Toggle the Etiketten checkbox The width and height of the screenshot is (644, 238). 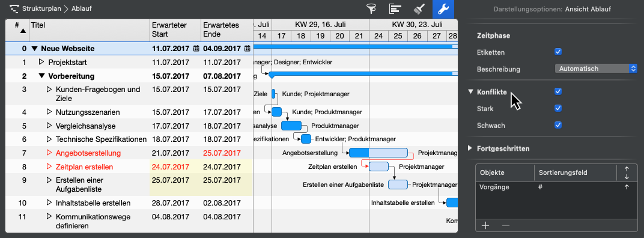(557, 52)
